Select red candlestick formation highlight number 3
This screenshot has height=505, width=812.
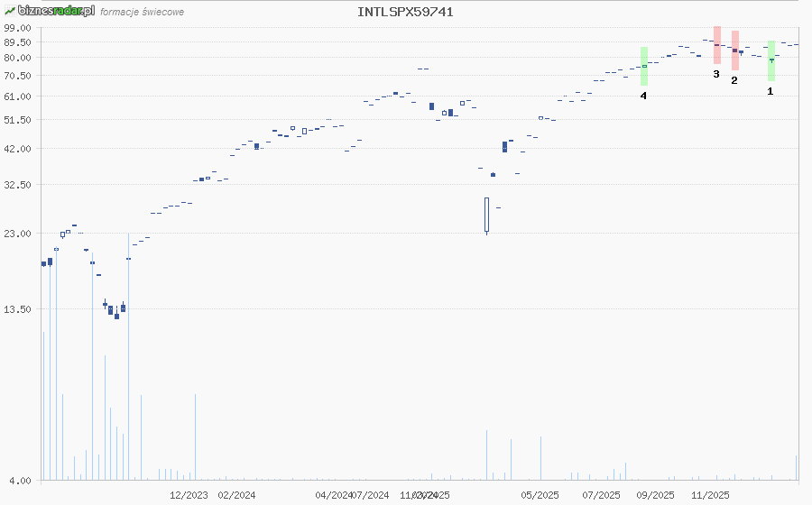[x=716, y=45]
